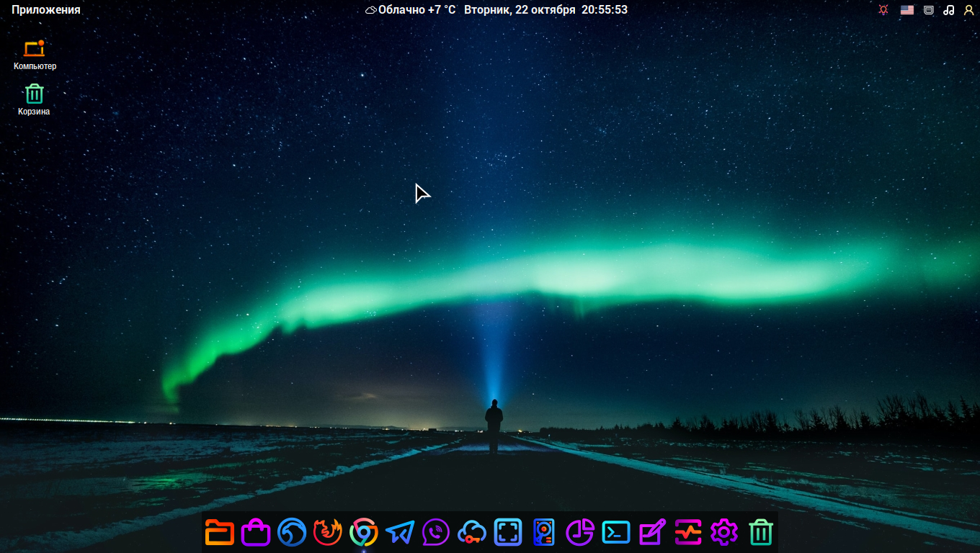Image resolution: width=980 pixels, height=553 pixels.
Task: Click the Облачно +7 °C weather indicator
Action: (x=410, y=10)
